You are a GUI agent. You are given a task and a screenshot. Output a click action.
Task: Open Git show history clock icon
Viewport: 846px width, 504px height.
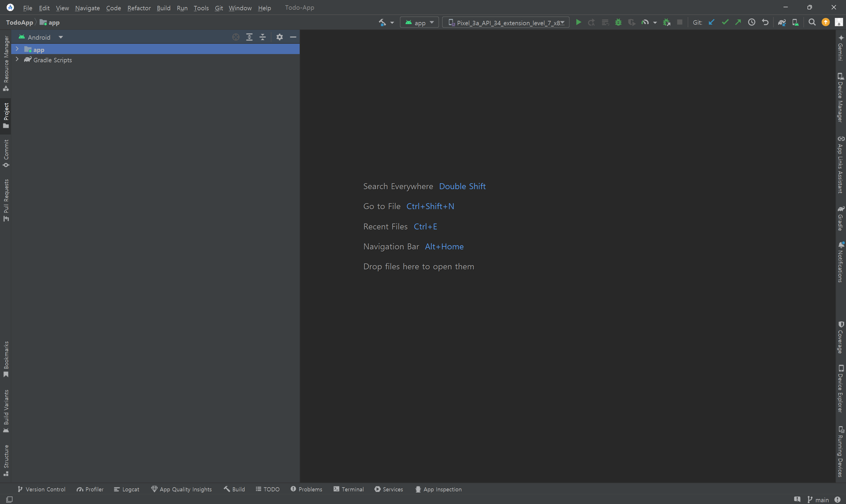point(752,22)
